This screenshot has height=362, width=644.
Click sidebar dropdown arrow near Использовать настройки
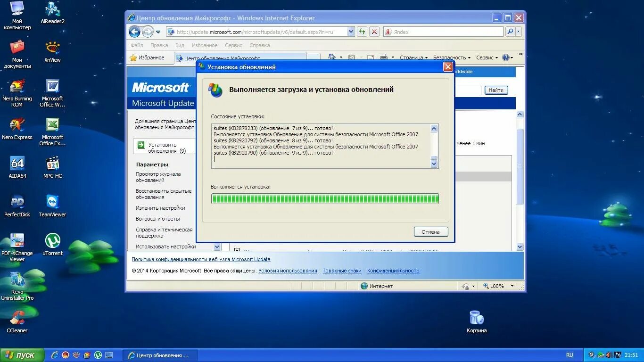pyautogui.click(x=217, y=247)
